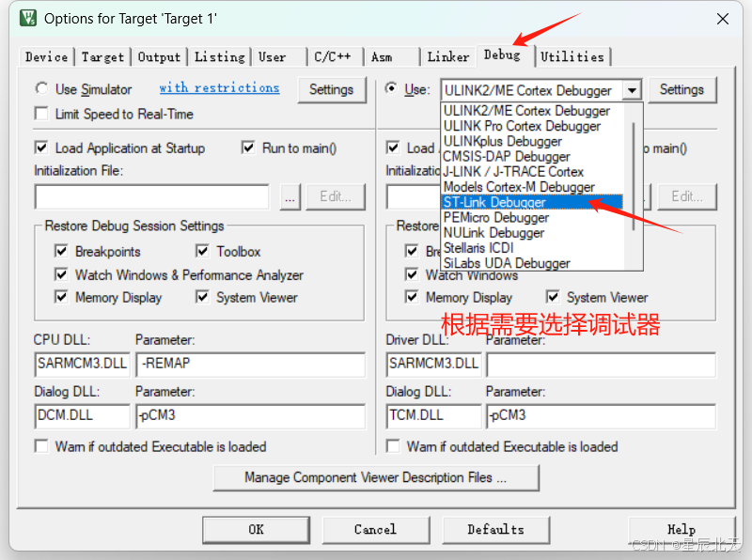This screenshot has height=560, width=752.
Task: Choose SiLabs UDA Debugger option
Action: (x=532, y=263)
